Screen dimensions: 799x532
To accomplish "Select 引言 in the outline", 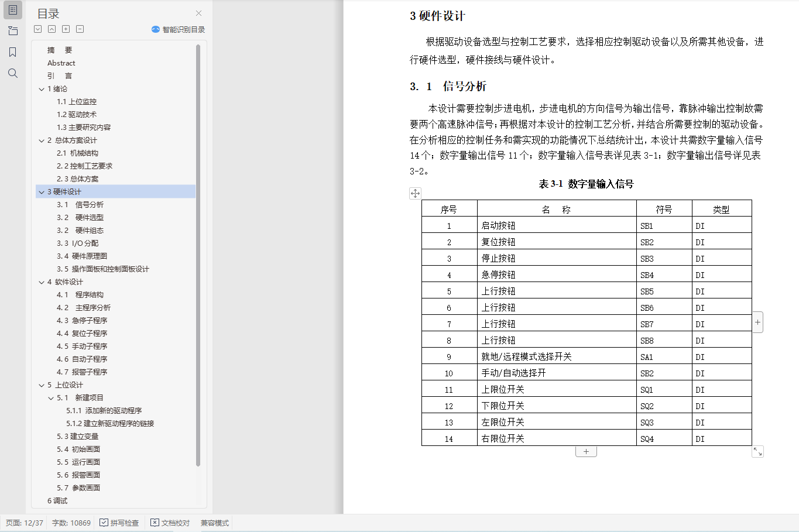I will click(x=60, y=76).
